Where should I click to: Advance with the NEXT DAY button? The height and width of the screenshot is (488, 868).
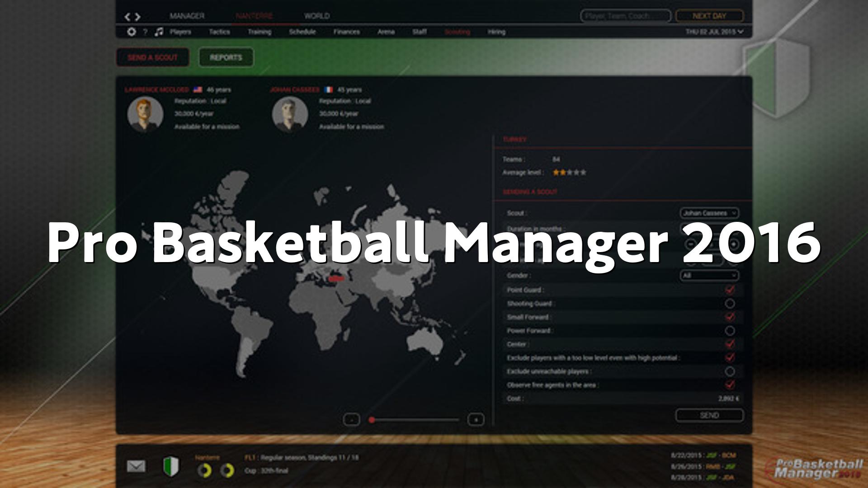click(x=709, y=16)
